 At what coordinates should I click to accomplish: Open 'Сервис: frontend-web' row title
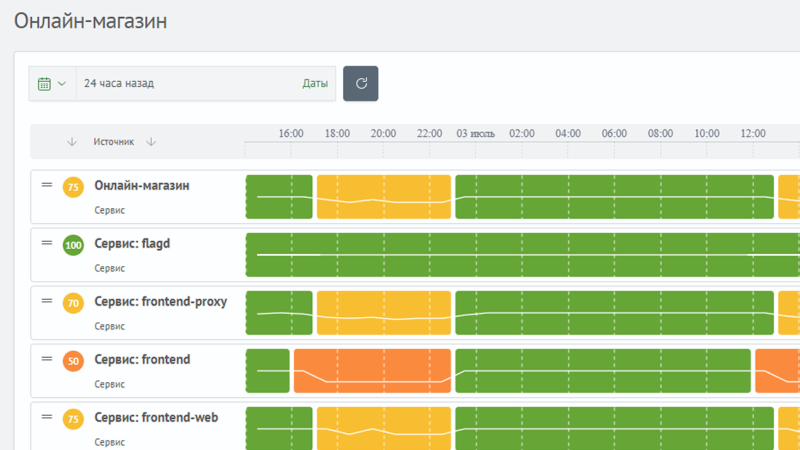pos(156,417)
